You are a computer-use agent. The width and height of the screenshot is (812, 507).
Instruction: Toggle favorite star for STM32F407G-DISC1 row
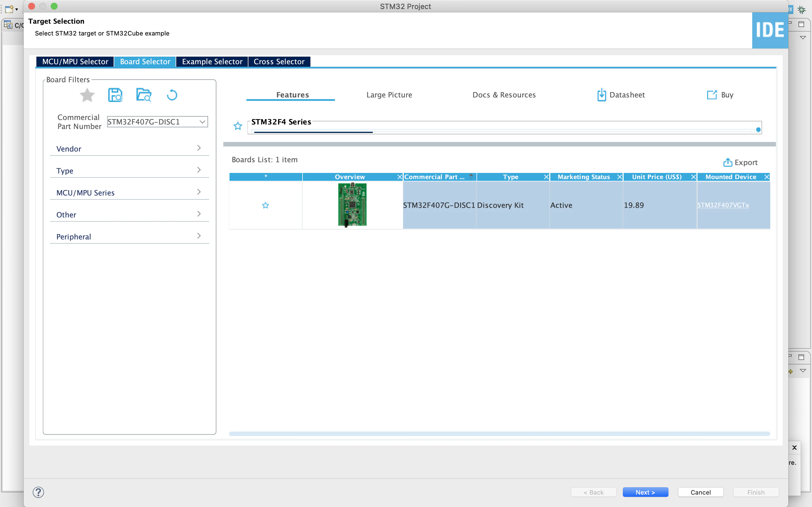tap(265, 205)
